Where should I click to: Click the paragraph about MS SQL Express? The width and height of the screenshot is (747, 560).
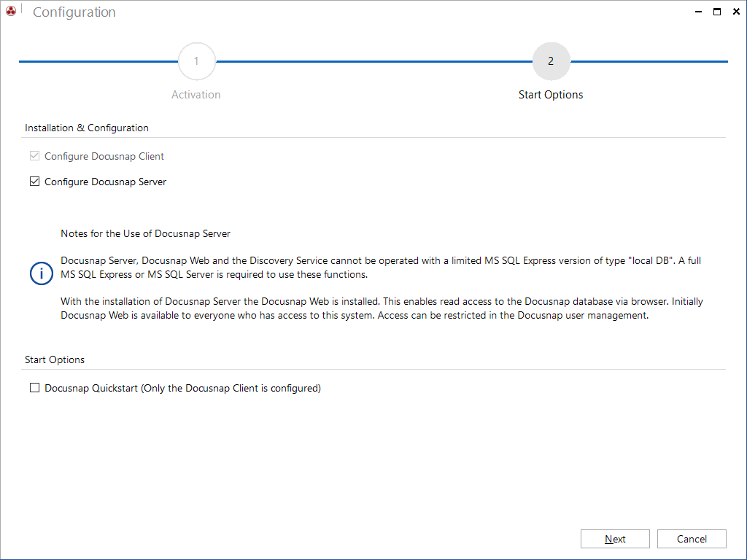[381, 268]
